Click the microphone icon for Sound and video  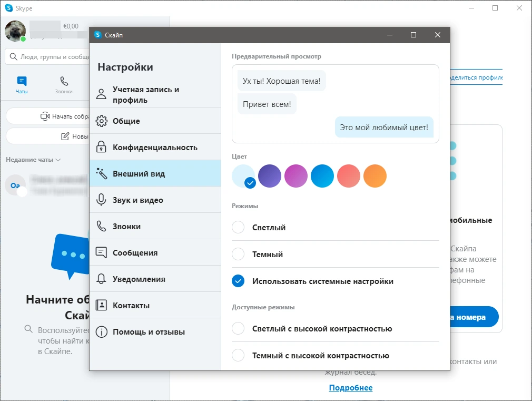pyautogui.click(x=101, y=200)
